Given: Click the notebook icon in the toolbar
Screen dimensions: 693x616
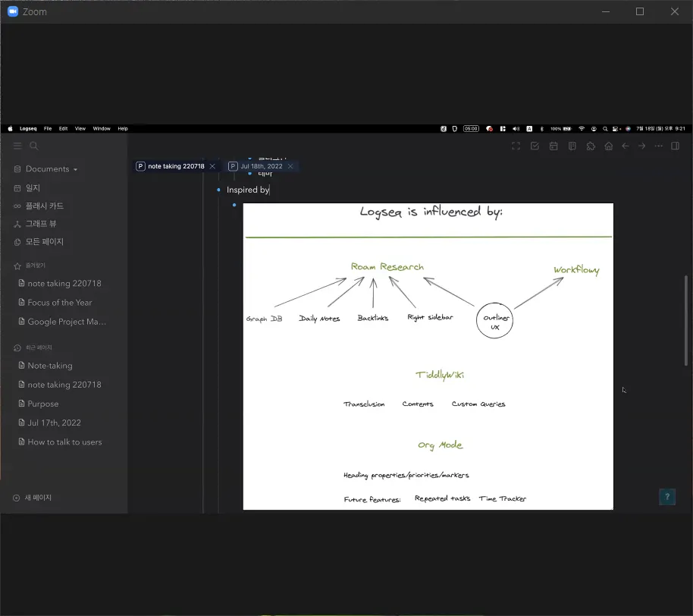Looking at the screenshot, I should pyautogui.click(x=572, y=146).
